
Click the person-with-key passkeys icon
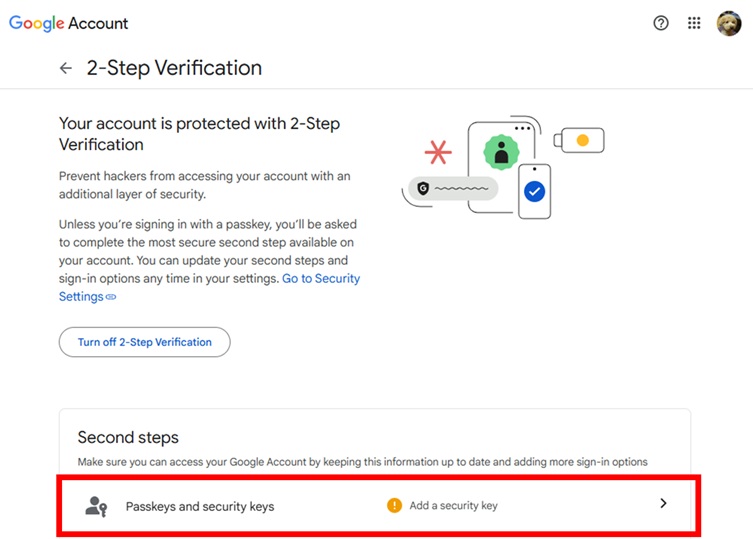[96, 506]
